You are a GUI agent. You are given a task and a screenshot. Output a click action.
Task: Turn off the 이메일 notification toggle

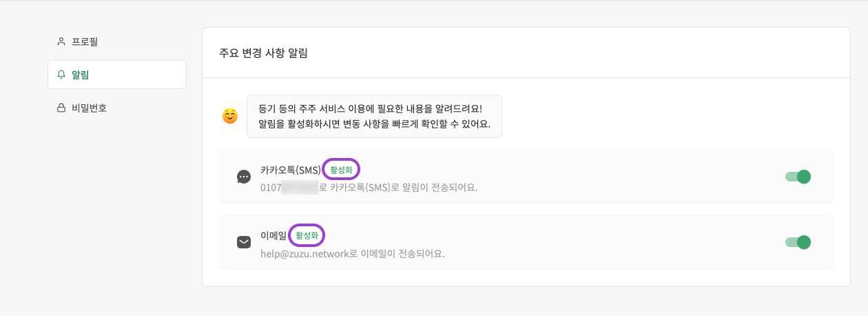(798, 242)
